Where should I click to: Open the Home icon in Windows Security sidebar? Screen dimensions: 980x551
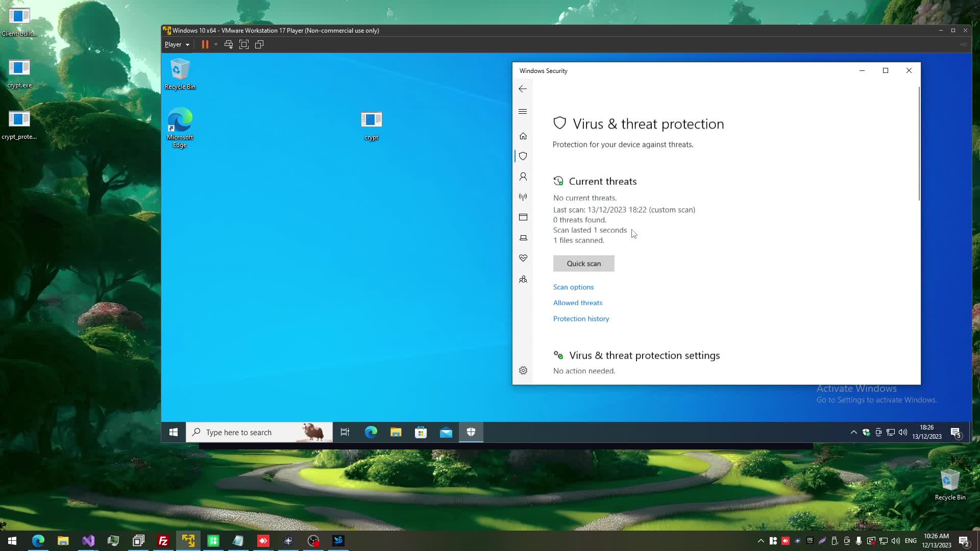point(523,136)
